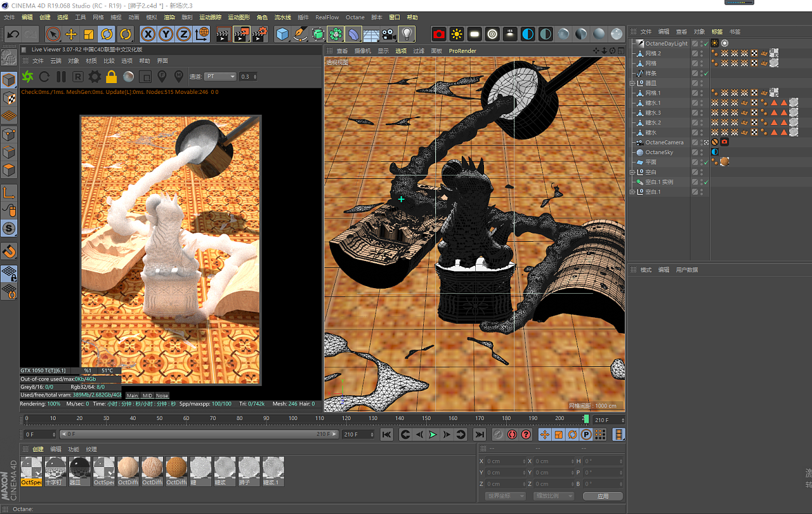
Task: Open 缩放比例 size dropdown
Action: pyautogui.click(x=554, y=496)
